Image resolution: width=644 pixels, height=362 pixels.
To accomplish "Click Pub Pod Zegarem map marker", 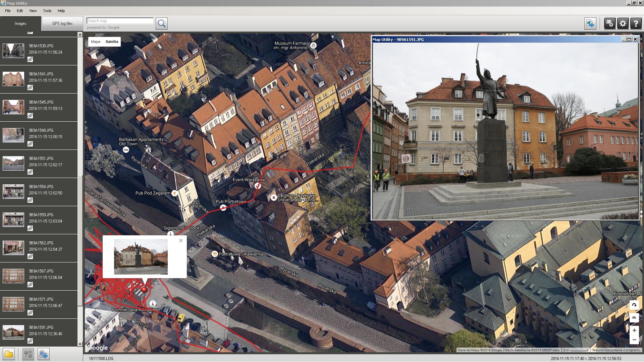I will (x=174, y=193).
